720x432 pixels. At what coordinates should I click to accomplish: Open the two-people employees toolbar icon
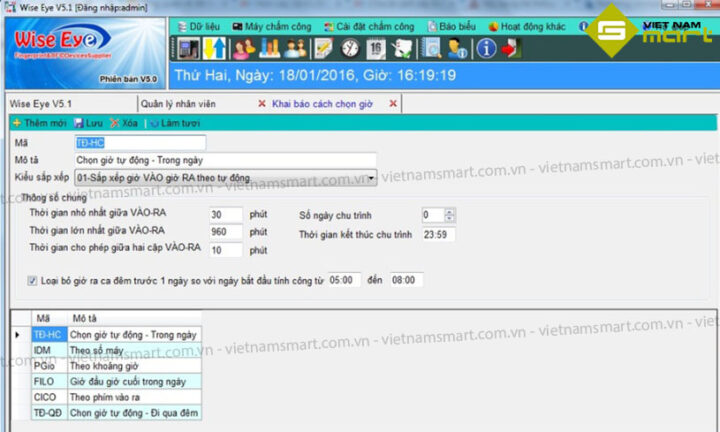tap(244, 48)
